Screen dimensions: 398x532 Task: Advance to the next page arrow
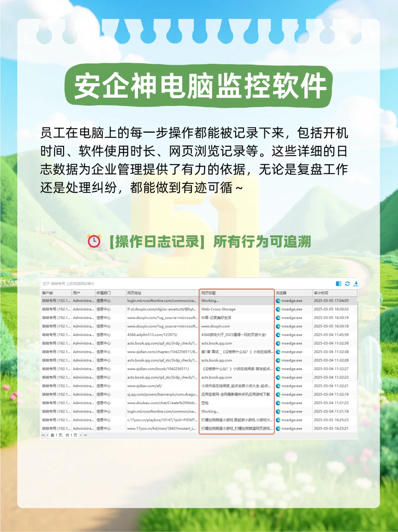click(x=81, y=435)
